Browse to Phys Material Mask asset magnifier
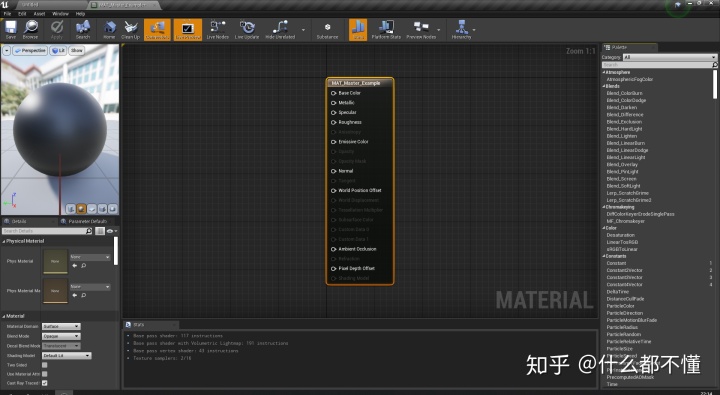Screen dimensions: 720x395 tap(84, 295)
